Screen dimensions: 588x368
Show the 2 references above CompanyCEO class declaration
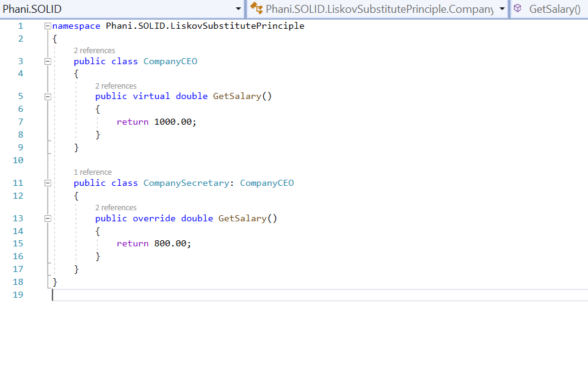[94, 51]
